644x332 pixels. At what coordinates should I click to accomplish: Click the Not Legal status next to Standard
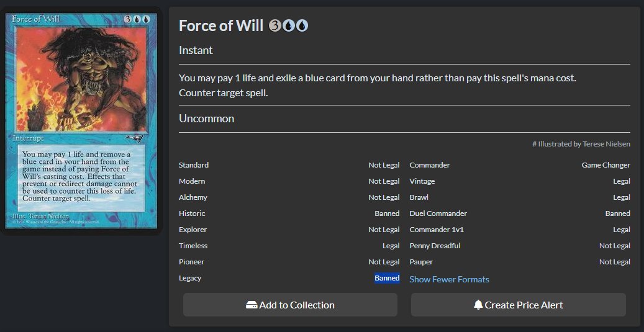[384, 165]
